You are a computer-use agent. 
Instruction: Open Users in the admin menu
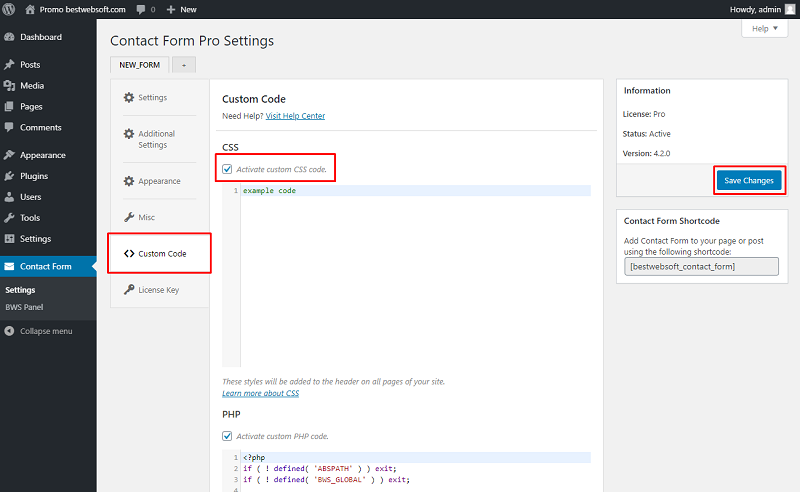[31, 197]
